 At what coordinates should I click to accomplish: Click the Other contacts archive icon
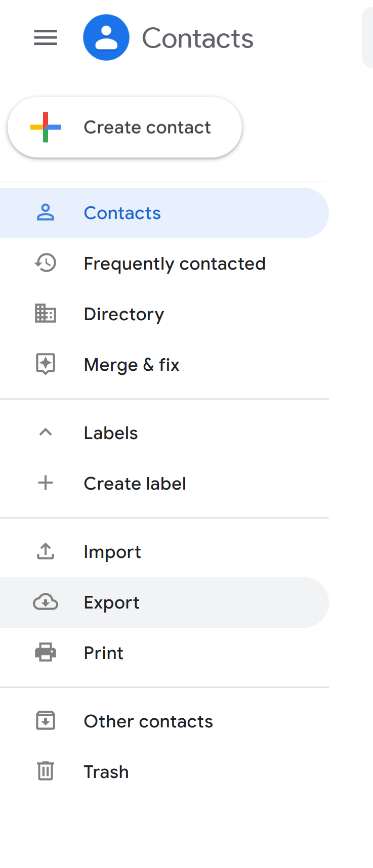46,720
